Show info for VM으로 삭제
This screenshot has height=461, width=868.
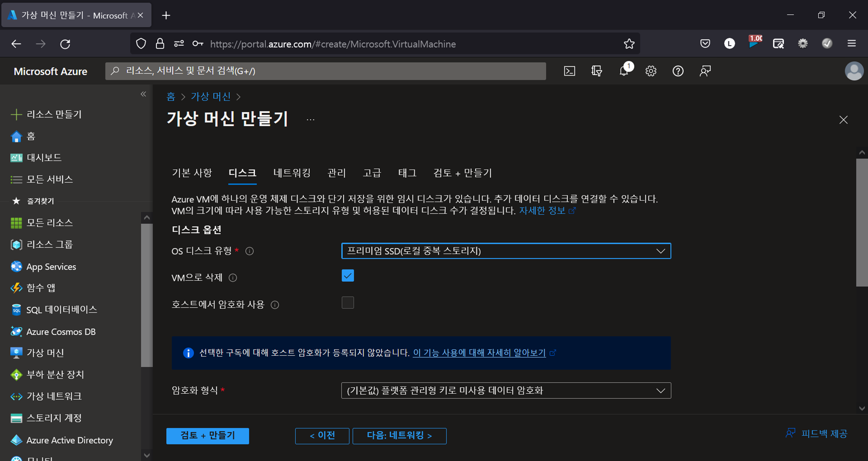point(233,278)
